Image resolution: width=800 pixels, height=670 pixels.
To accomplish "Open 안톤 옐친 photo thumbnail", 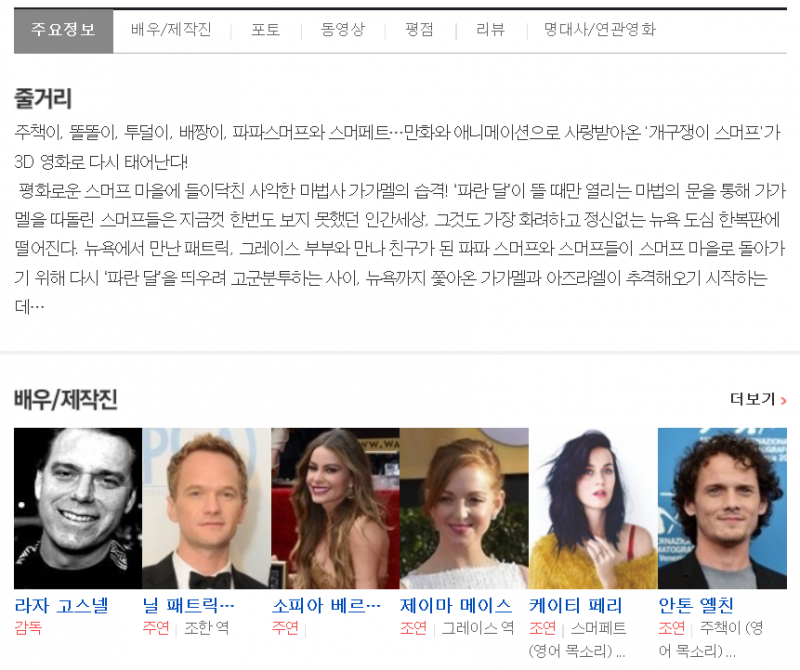I will (x=722, y=508).
